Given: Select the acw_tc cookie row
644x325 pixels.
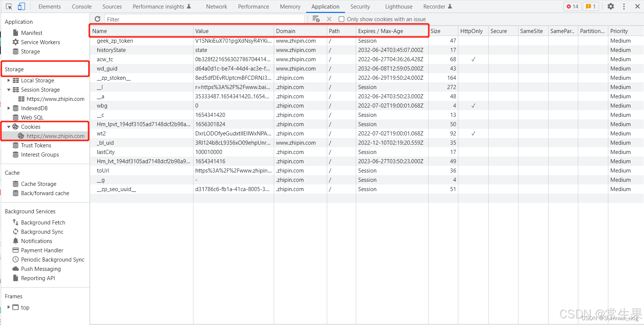Looking at the screenshot, I should (367, 59).
